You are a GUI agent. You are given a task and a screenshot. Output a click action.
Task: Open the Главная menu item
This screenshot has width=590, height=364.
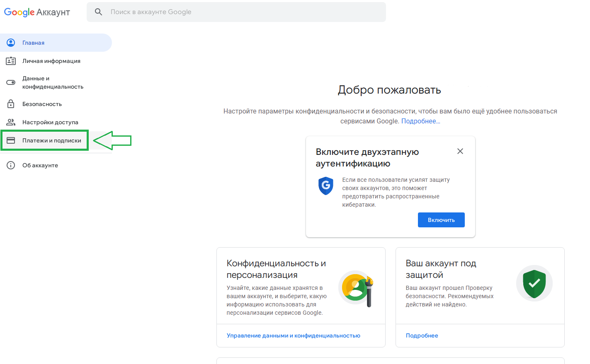56,43
